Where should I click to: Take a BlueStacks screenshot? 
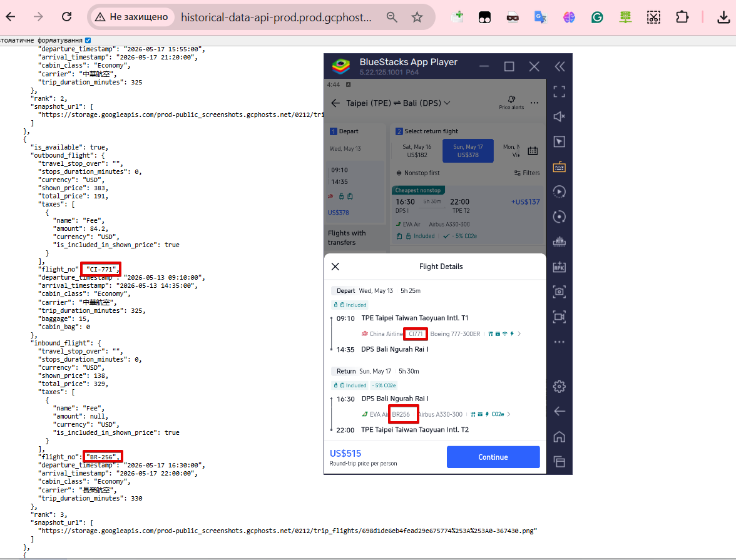tap(559, 292)
